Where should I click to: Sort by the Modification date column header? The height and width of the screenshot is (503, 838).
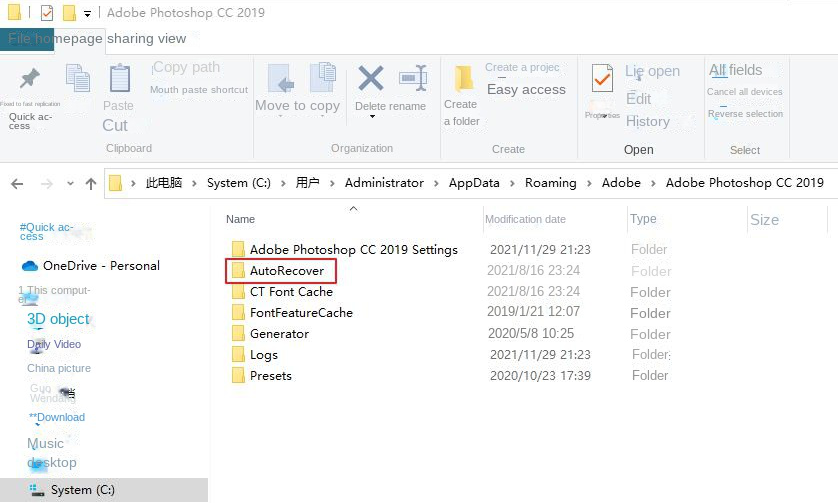point(525,219)
